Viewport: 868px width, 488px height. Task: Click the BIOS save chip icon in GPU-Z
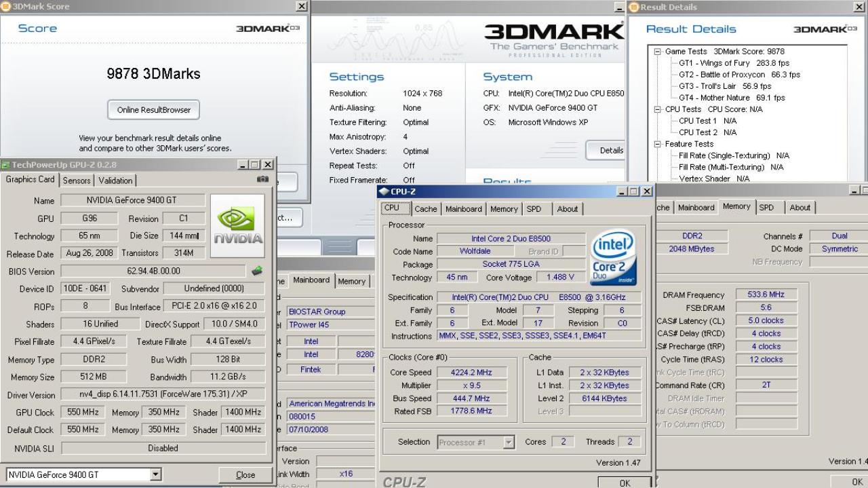257,271
